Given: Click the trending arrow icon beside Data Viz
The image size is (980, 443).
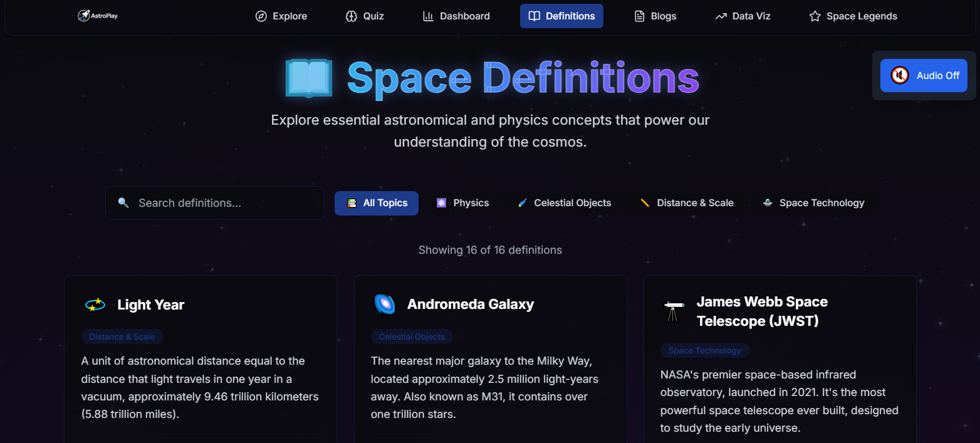Looking at the screenshot, I should click(x=721, y=16).
